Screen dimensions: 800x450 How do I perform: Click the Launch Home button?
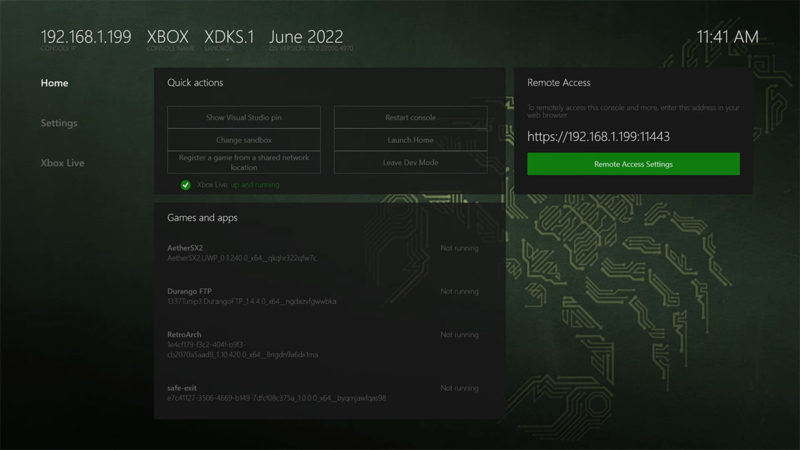410,139
